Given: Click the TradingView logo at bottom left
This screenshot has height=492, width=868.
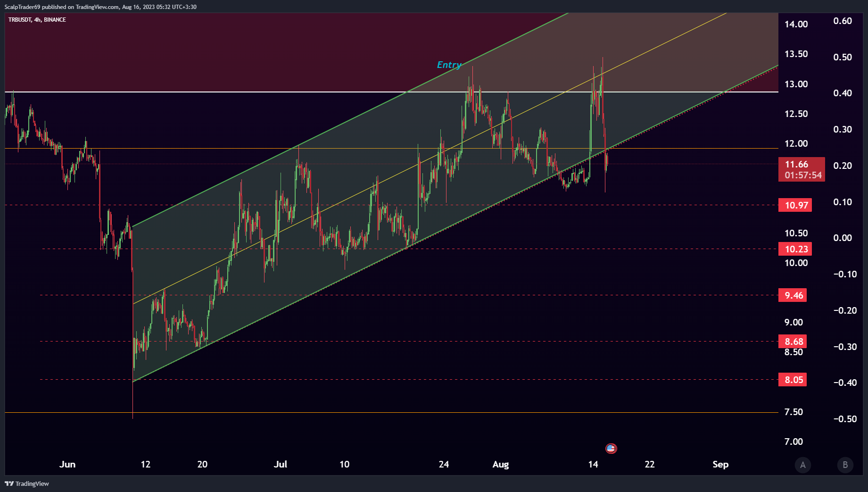Looking at the screenshot, I should click(x=27, y=484).
